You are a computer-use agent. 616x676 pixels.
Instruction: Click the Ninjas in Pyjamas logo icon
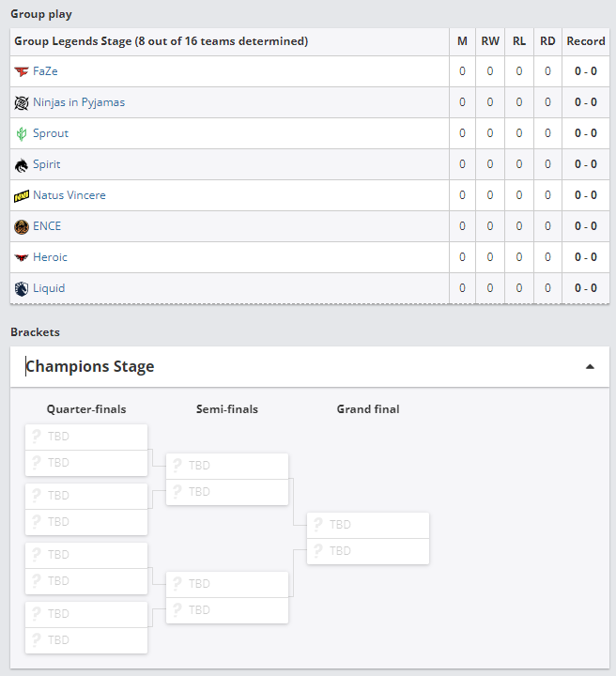pos(22,102)
